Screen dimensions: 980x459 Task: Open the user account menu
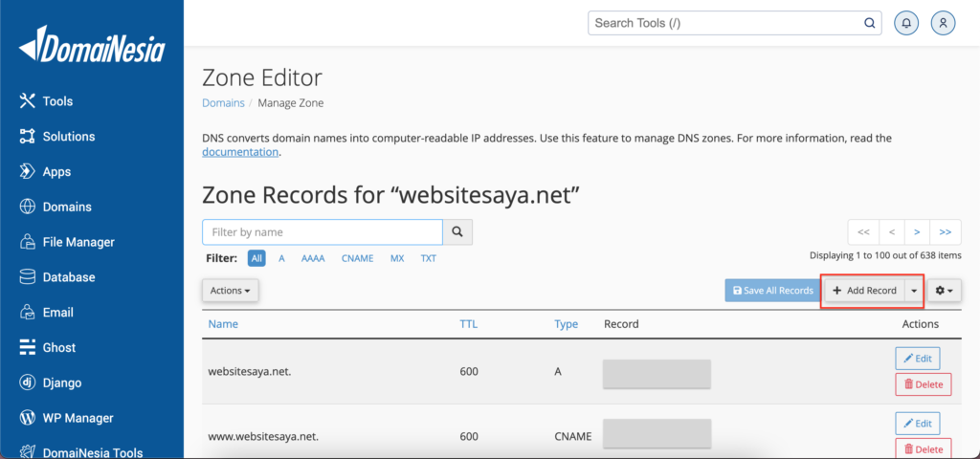pyautogui.click(x=943, y=23)
